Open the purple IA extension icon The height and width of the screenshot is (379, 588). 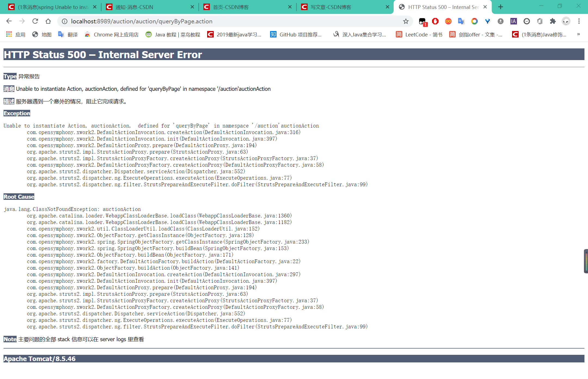pos(513,21)
